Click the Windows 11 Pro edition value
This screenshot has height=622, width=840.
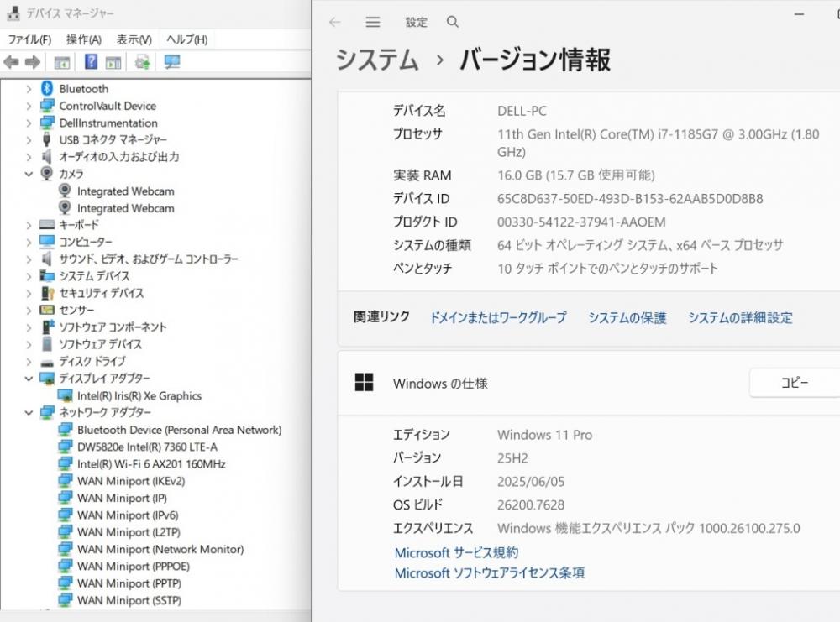544,435
